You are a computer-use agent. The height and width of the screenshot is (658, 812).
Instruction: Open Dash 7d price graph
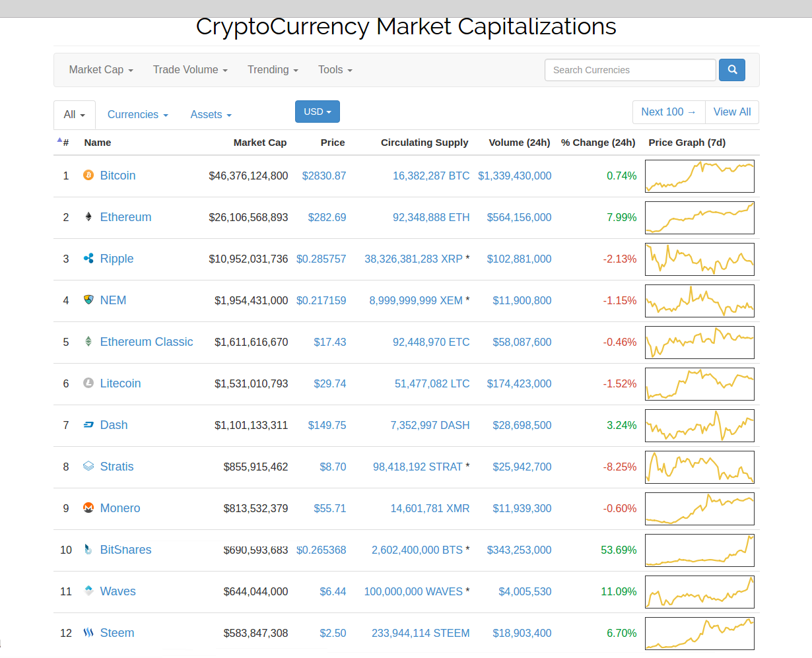700,426
